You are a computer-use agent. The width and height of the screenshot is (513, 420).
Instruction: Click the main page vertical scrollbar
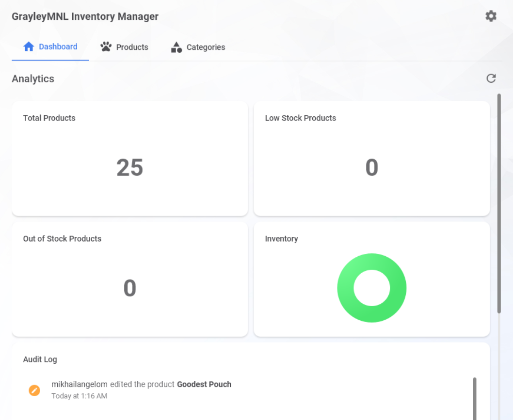[x=499, y=203]
